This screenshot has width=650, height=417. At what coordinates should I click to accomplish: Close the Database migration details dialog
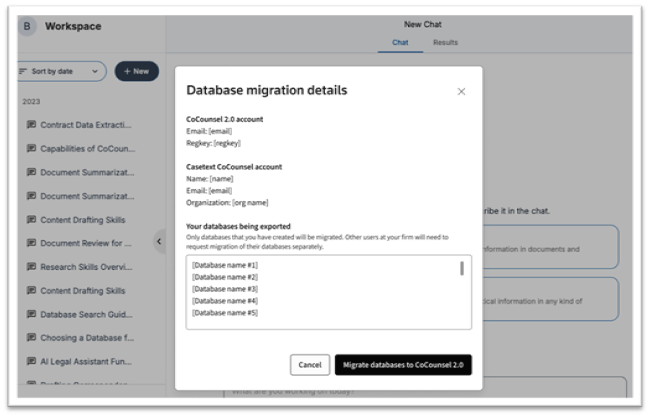[x=461, y=91]
